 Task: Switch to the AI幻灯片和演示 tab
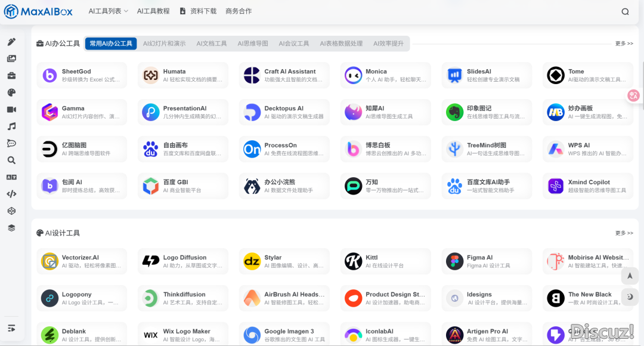165,44
